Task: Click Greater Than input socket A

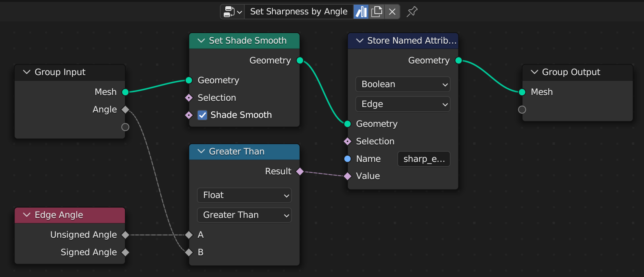Action: [x=189, y=235]
